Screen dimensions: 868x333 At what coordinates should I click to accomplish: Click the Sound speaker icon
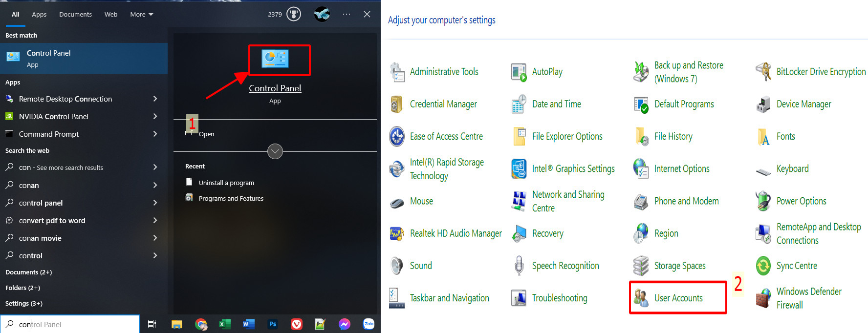[397, 266]
